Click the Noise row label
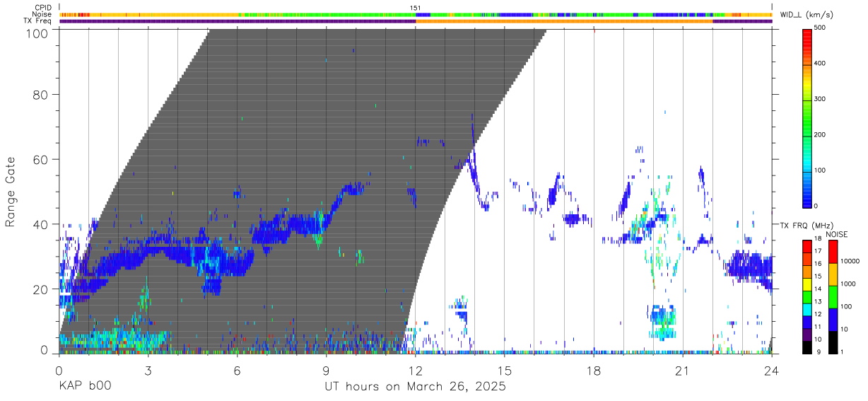The width and height of the screenshot is (868, 401). click(x=42, y=14)
